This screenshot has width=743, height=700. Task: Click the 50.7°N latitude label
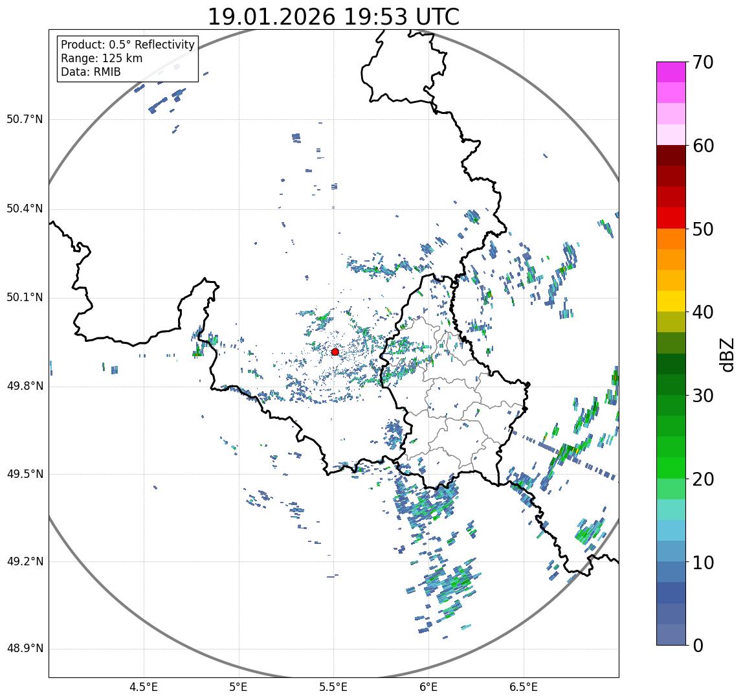click(25, 119)
